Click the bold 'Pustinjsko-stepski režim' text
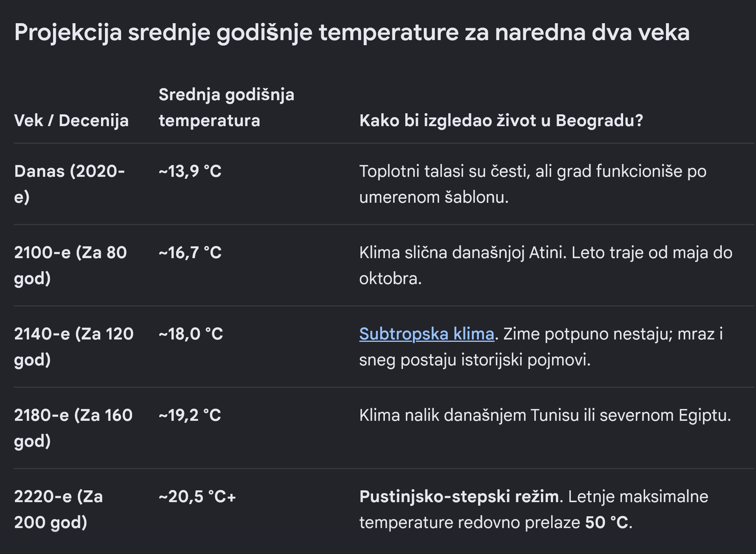This screenshot has height=554, width=756. (x=459, y=497)
